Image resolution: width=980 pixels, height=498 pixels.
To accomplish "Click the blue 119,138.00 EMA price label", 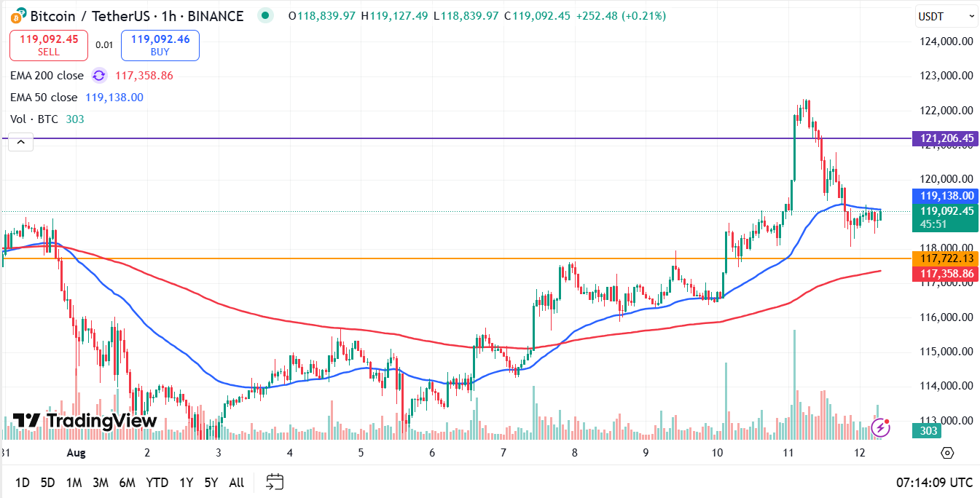I will point(945,195).
